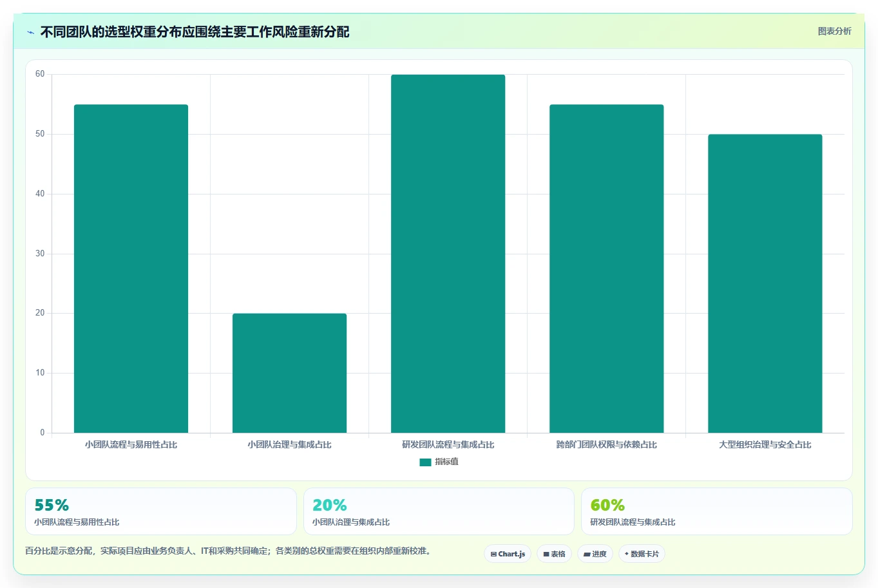Click the lightning icon beside the title
The image size is (878, 588).
(x=30, y=32)
